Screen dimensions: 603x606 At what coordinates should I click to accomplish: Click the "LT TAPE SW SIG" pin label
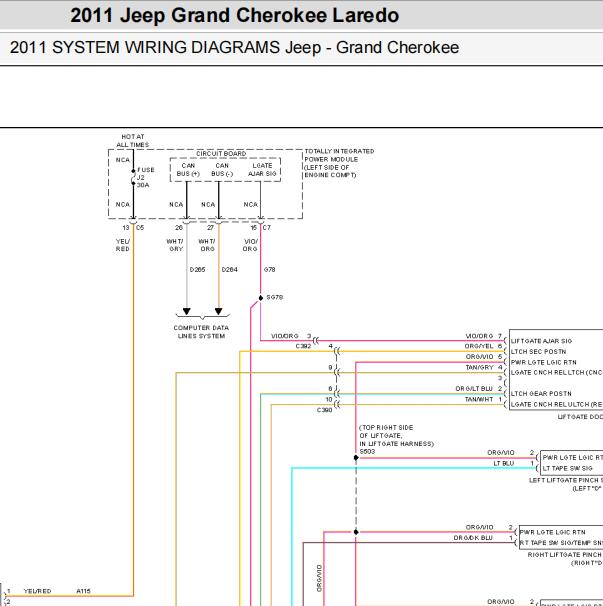coord(567,468)
